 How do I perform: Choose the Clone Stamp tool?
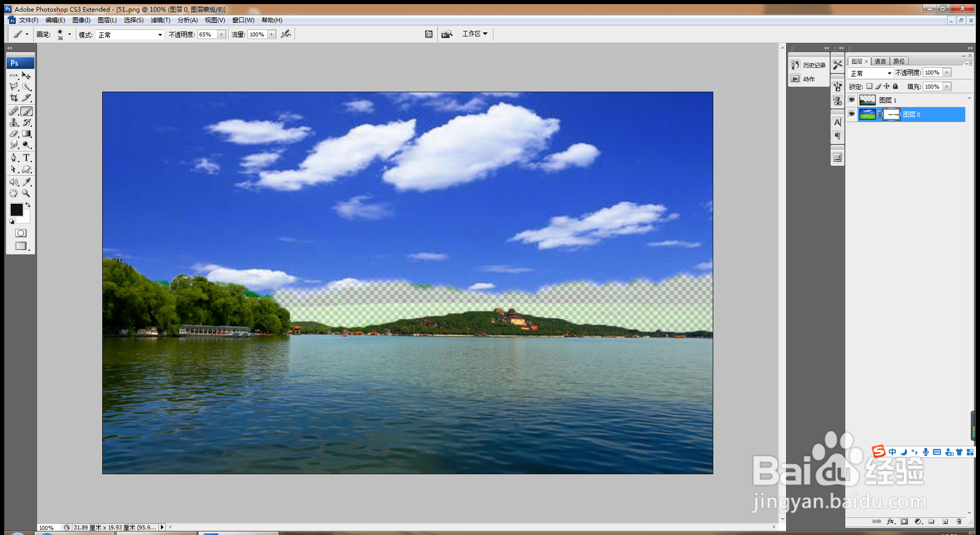14,123
